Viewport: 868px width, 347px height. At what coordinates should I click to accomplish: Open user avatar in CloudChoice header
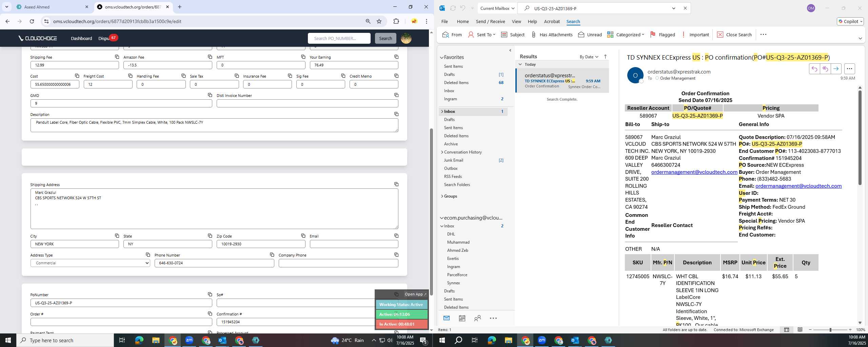[x=406, y=38]
